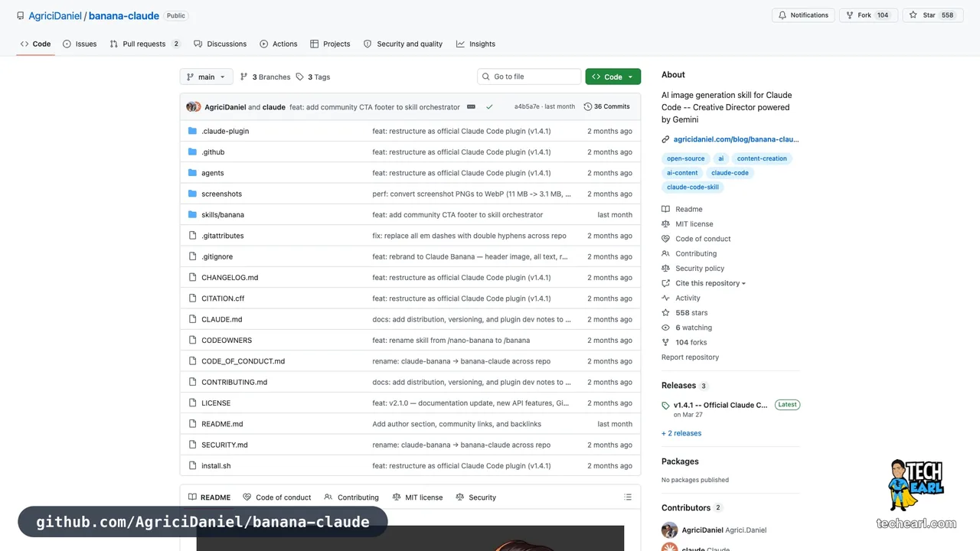Go to AgriciDaniel owner profile in header
The image size is (980, 551).
[57, 15]
